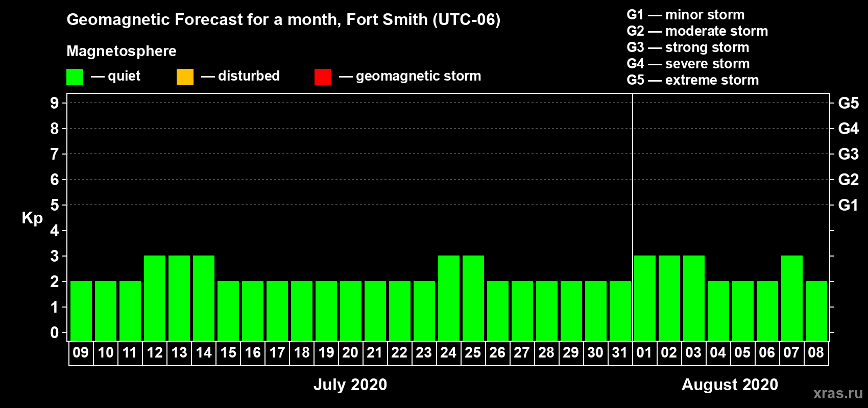Click the 'G2 — moderate storm' legend line
868x408 pixels.
(x=697, y=31)
